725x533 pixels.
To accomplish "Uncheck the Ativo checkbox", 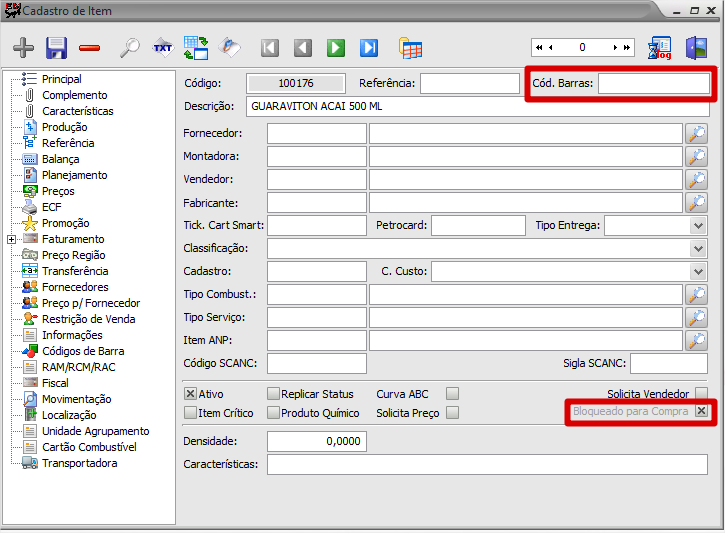I will coord(191,394).
